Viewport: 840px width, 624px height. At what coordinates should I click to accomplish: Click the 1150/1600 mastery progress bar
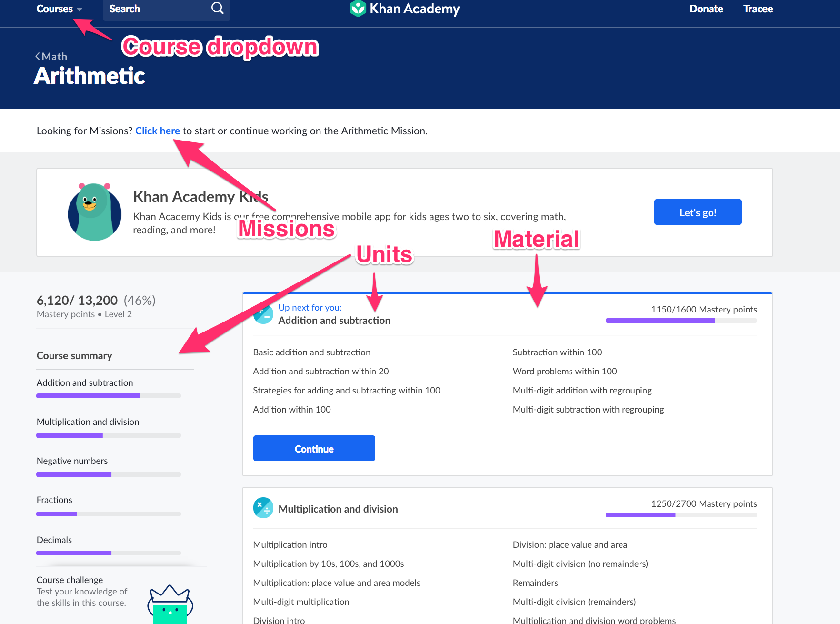click(681, 321)
